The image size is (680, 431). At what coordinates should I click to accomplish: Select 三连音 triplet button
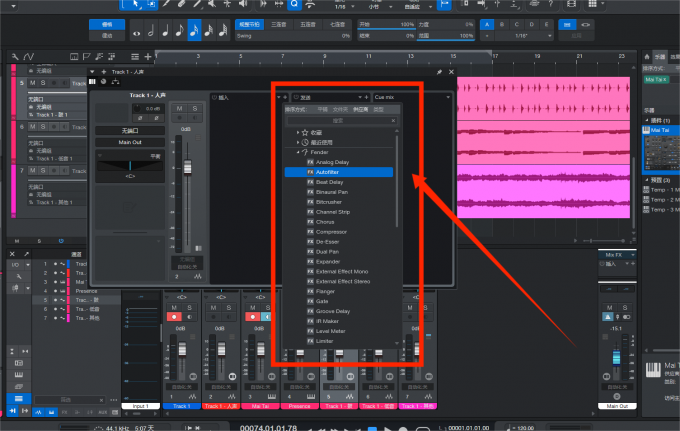point(279,25)
